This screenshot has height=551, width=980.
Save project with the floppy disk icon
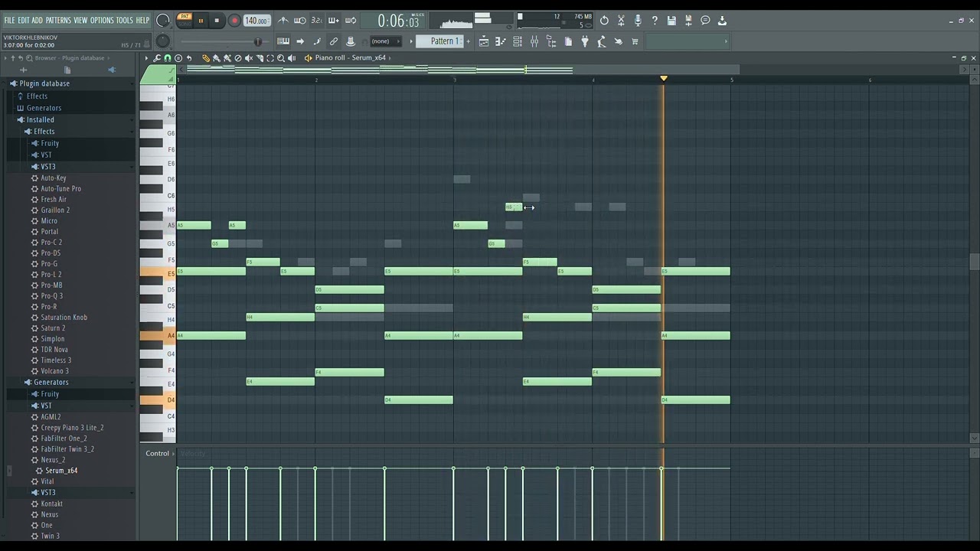[671, 21]
